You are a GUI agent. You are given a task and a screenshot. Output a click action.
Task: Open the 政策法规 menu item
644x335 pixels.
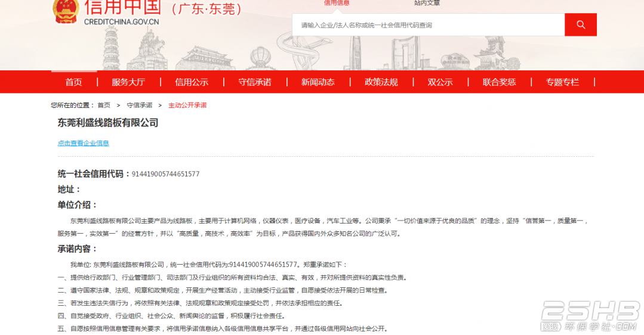coord(381,82)
